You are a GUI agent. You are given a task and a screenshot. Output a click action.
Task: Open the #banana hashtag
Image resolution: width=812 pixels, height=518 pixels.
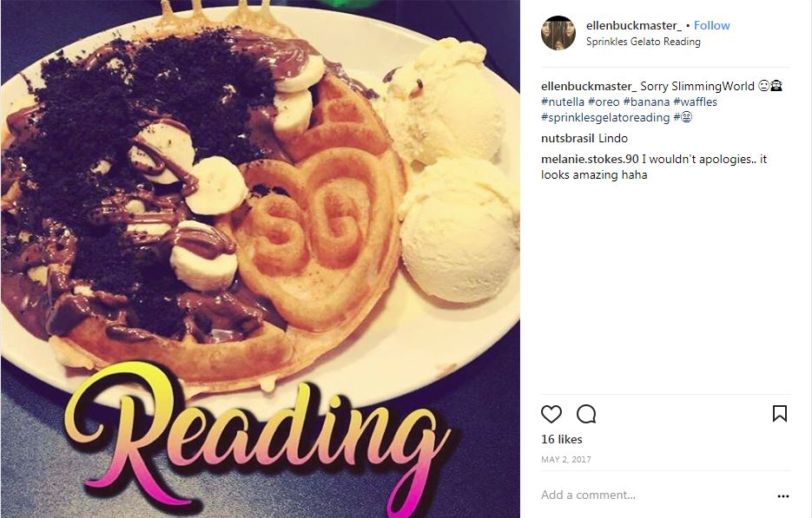(x=646, y=102)
